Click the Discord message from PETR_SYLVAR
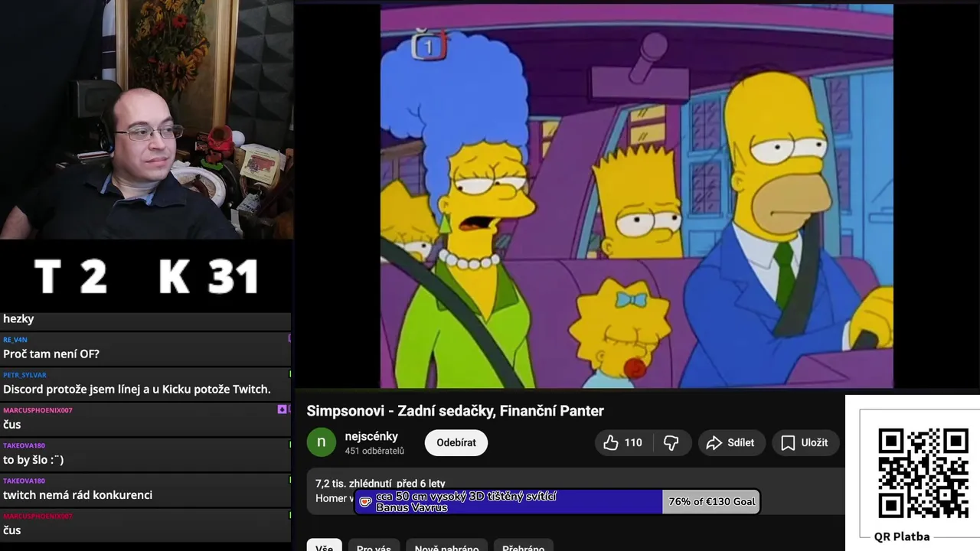The height and width of the screenshot is (551, 980). point(137,390)
